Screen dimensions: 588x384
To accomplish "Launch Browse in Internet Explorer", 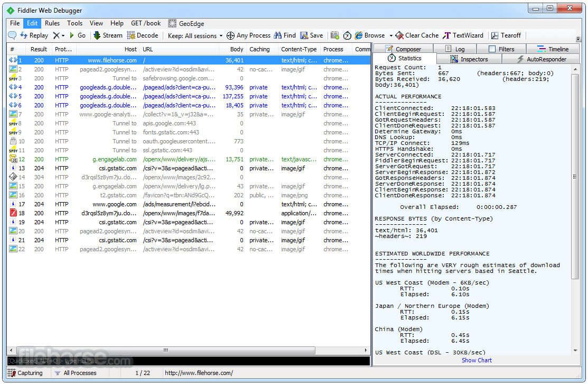I will pyautogui.click(x=370, y=35).
